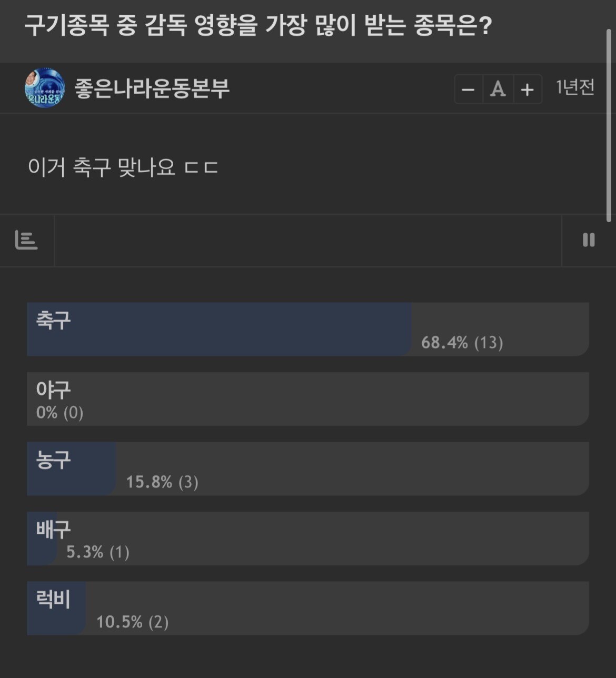
Task: Select the 배구 poll option
Action: [307, 539]
